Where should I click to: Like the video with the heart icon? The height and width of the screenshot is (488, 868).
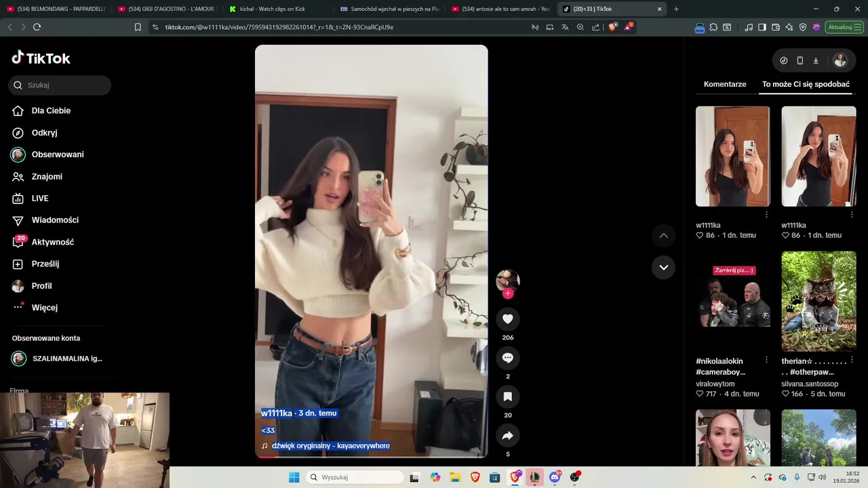tap(508, 319)
